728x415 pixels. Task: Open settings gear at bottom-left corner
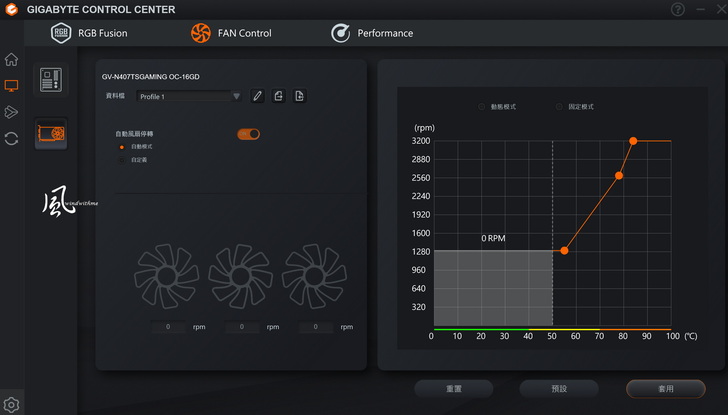tap(11, 405)
